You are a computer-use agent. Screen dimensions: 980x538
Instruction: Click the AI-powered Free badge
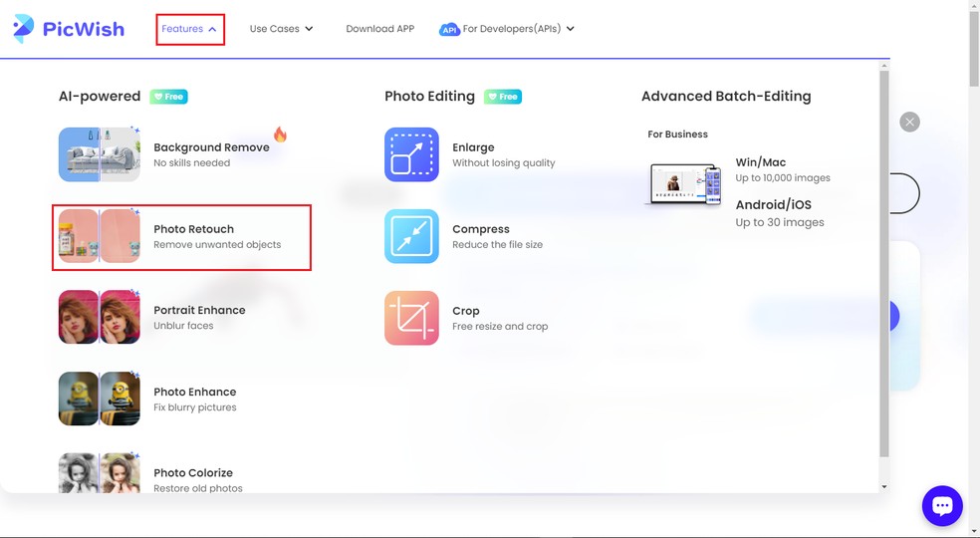[168, 97]
